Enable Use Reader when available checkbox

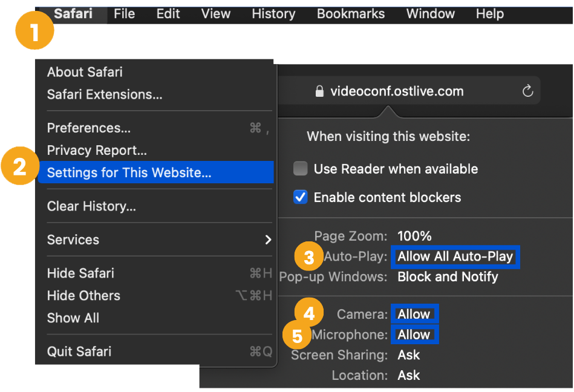click(300, 169)
